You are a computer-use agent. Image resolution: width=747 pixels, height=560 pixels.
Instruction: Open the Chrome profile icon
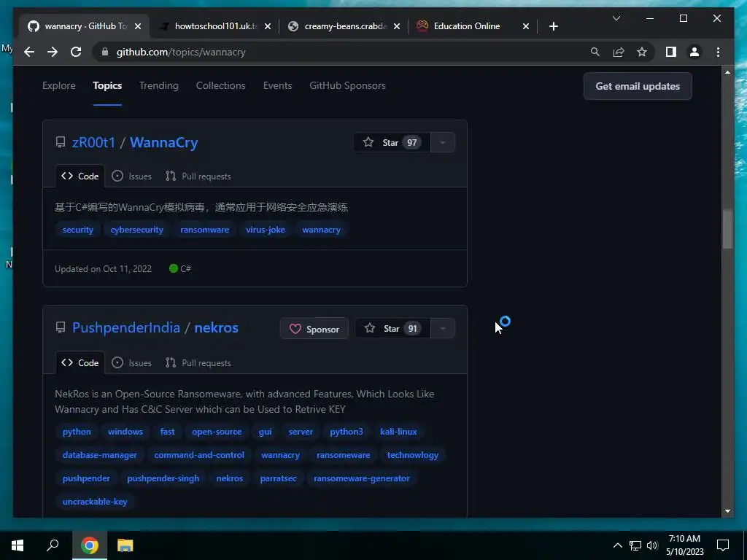(694, 52)
